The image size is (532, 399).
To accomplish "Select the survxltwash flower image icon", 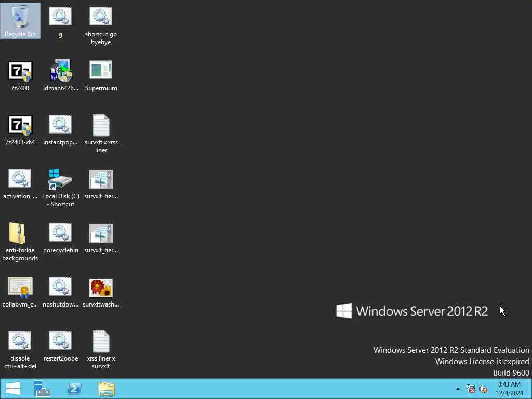I will pos(101,292).
